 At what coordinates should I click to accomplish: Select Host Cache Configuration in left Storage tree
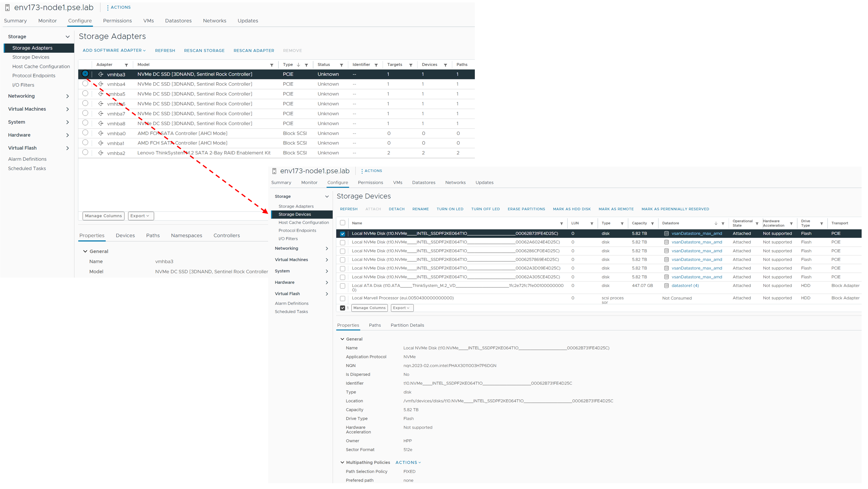click(x=41, y=67)
